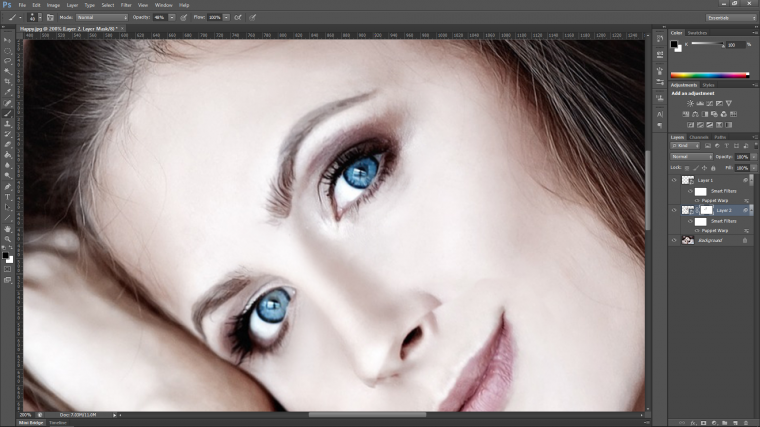The image size is (760, 427).
Task: Select the Zoom tool
Action: pyautogui.click(x=7, y=239)
